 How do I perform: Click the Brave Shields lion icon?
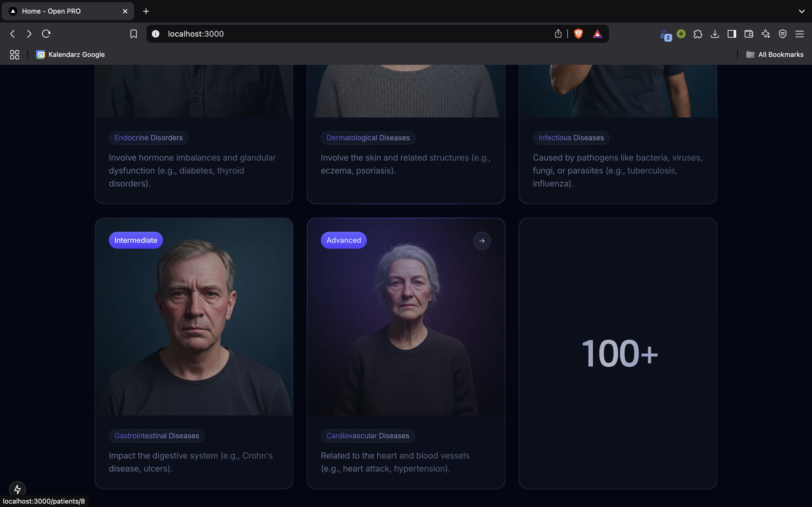(x=578, y=34)
